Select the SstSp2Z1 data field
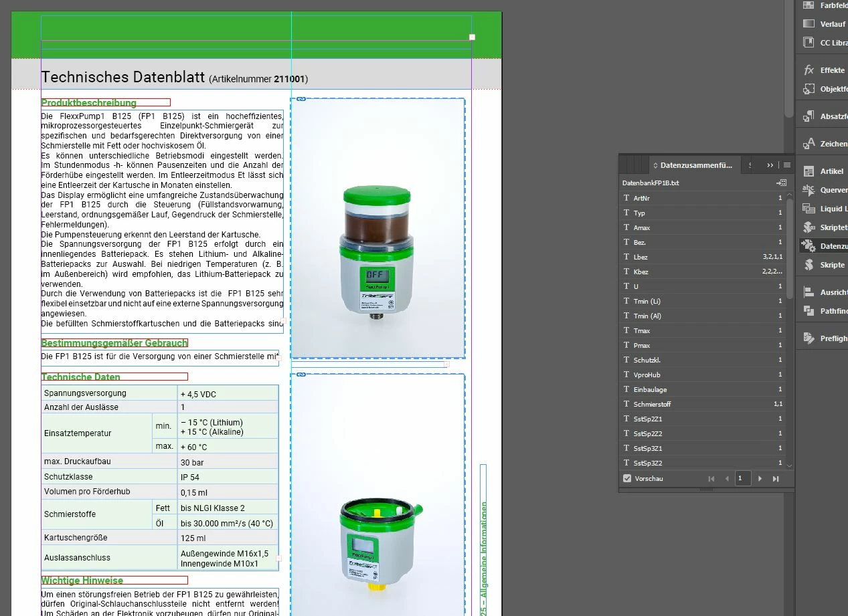Screen dimensions: 848x616 (x=703, y=419)
